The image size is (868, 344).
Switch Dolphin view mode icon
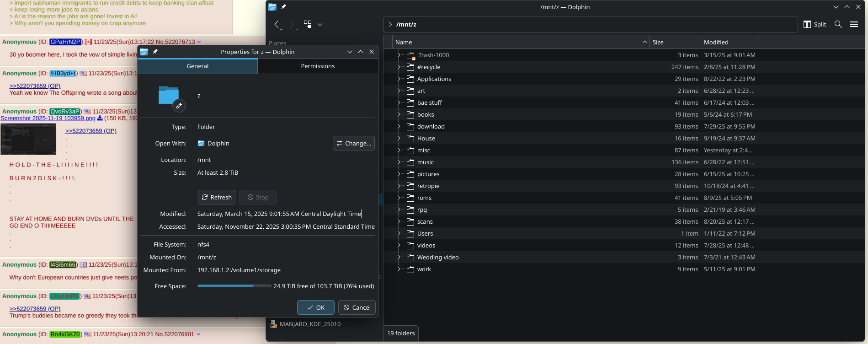(308, 24)
